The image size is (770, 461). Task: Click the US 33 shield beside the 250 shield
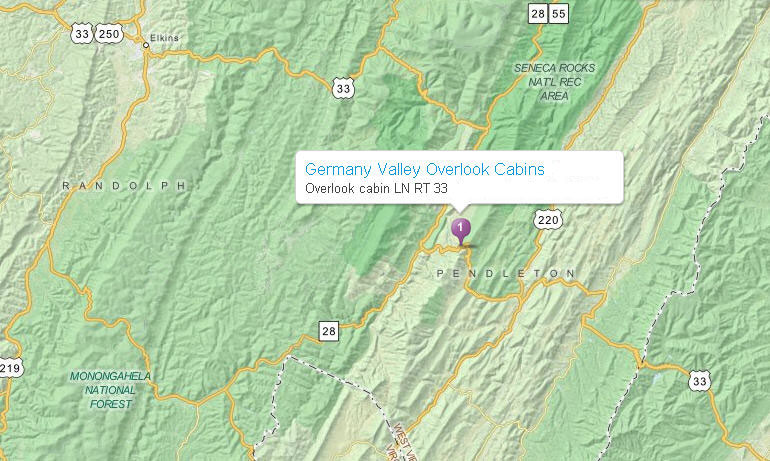click(x=82, y=34)
